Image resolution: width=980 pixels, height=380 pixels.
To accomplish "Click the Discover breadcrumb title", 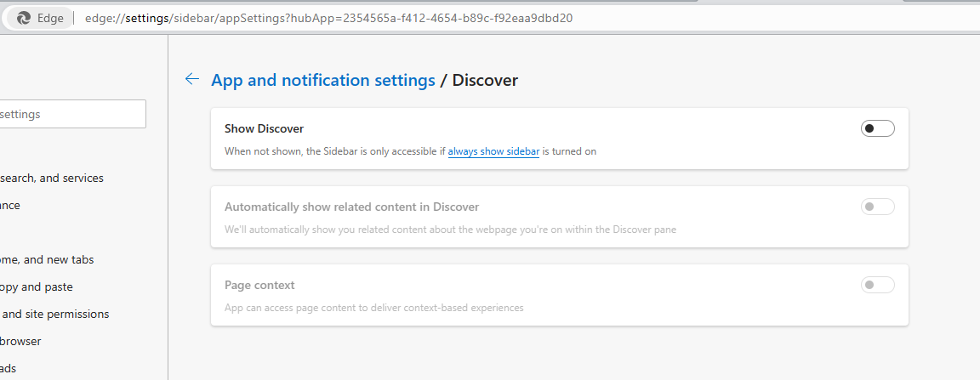I will click(x=485, y=80).
